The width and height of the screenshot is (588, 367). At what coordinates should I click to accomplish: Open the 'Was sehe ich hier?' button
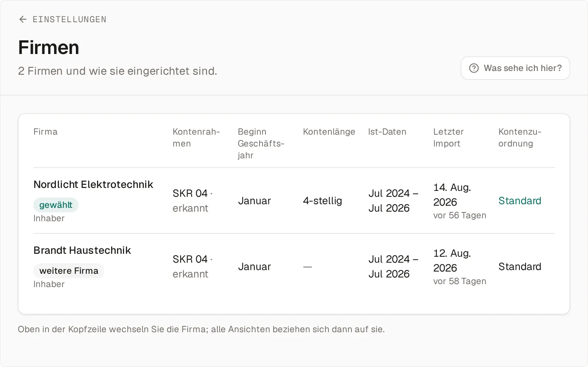515,68
